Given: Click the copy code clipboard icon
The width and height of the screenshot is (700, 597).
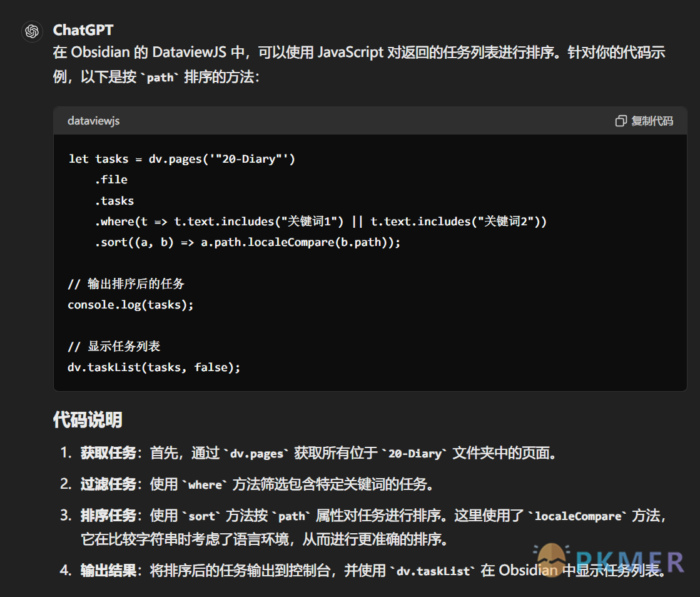Looking at the screenshot, I should [621, 121].
